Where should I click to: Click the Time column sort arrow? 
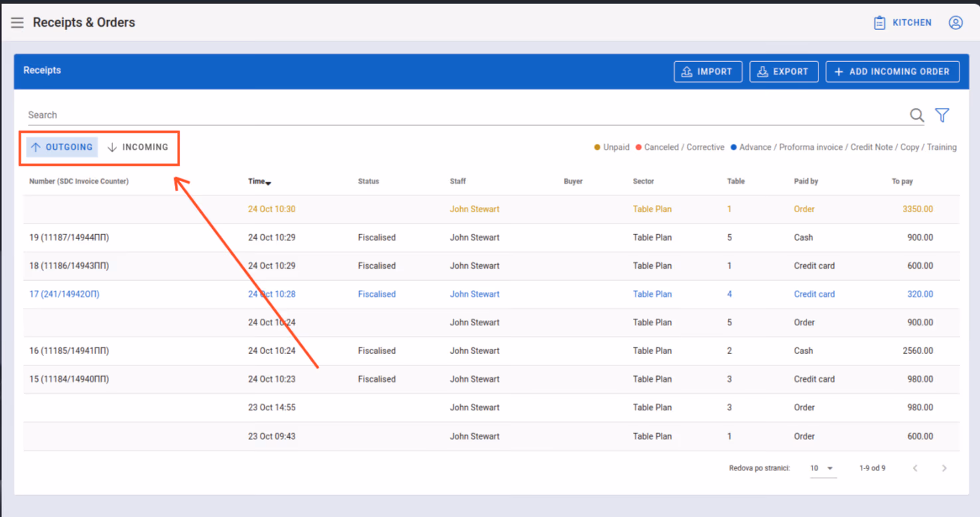click(x=268, y=183)
